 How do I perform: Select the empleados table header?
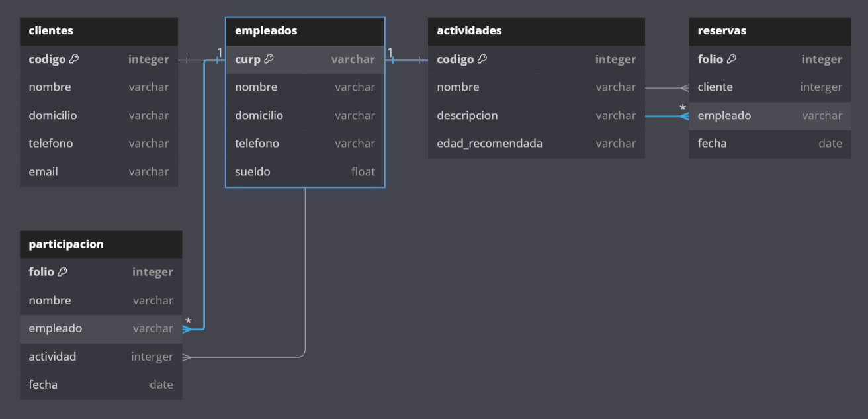(x=304, y=31)
